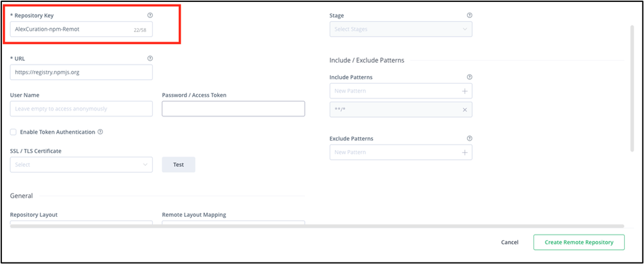Click help icon beside Enable Token Authentication
This screenshot has width=644, height=264.
tap(100, 132)
